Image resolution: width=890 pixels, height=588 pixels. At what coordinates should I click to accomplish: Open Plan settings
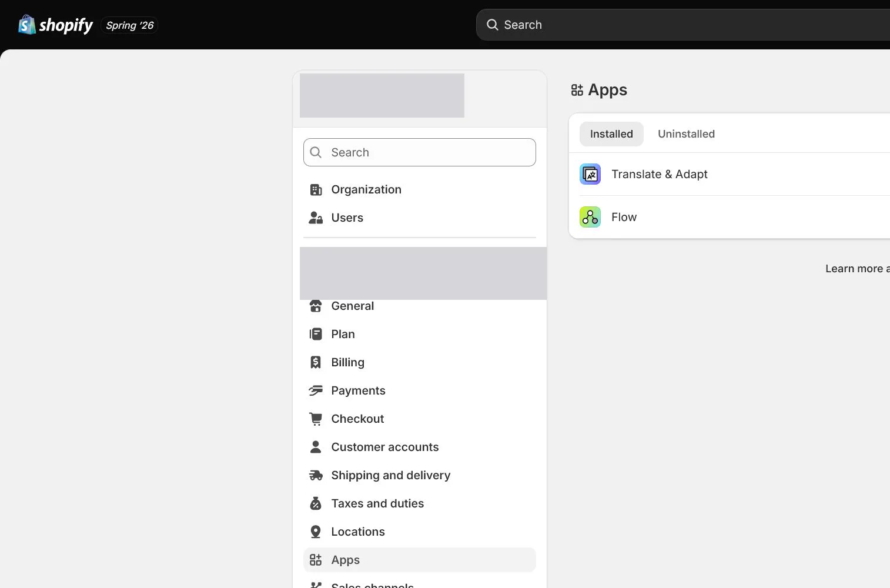(x=420, y=334)
